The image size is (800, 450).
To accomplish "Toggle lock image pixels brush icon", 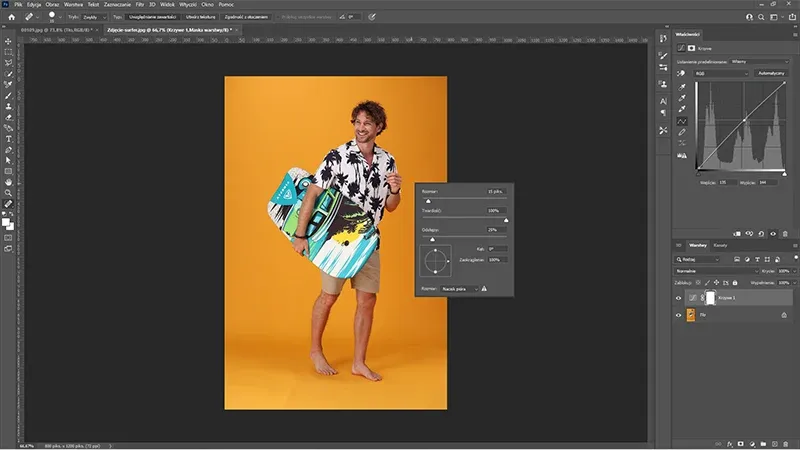I will tap(707, 282).
